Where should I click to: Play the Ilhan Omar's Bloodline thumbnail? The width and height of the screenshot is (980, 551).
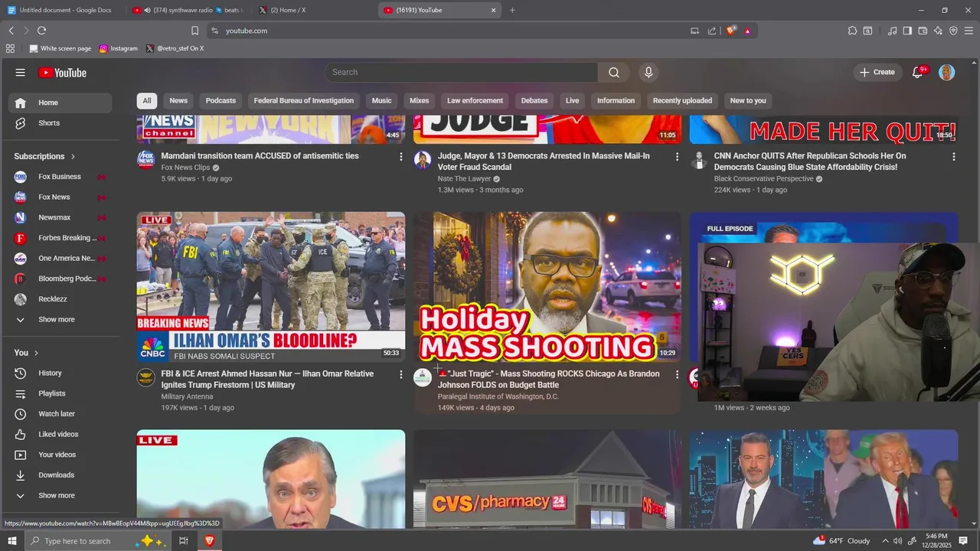[271, 287]
